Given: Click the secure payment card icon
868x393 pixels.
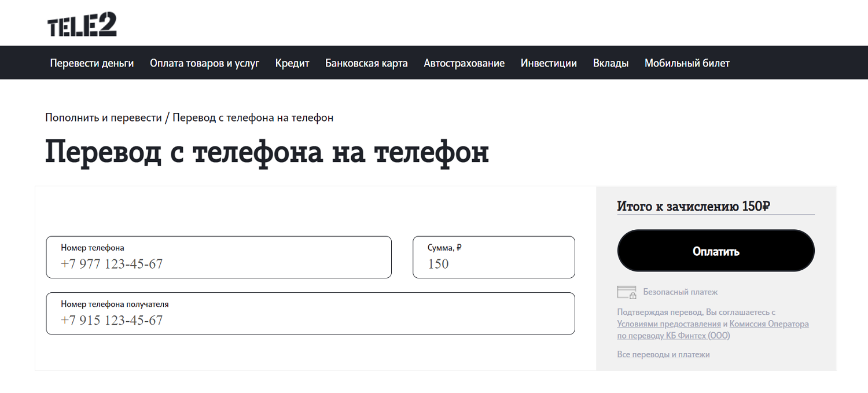Looking at the screenshot, I should [626, 292].
